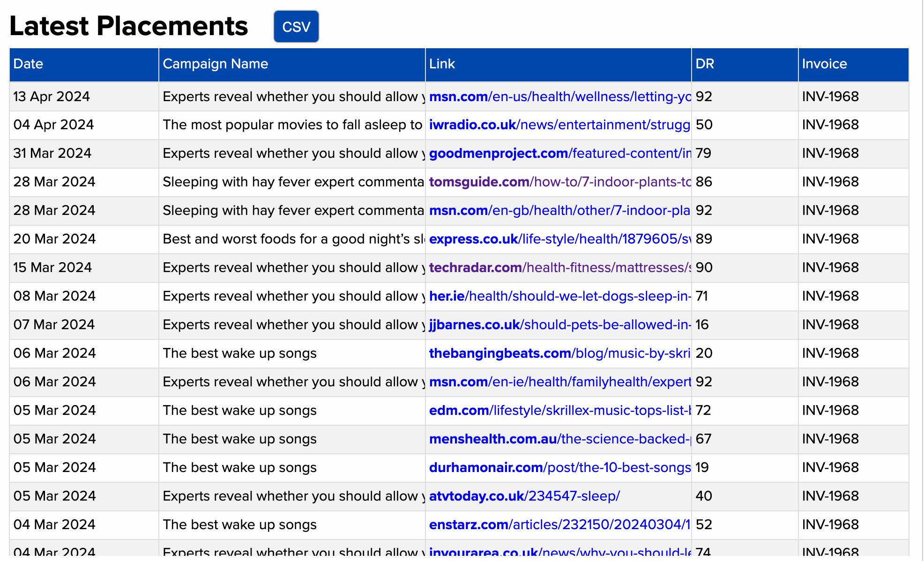The width and height of the screenshot is (924, 561).
Task: Click DR value 40
Action: (704, 496)
